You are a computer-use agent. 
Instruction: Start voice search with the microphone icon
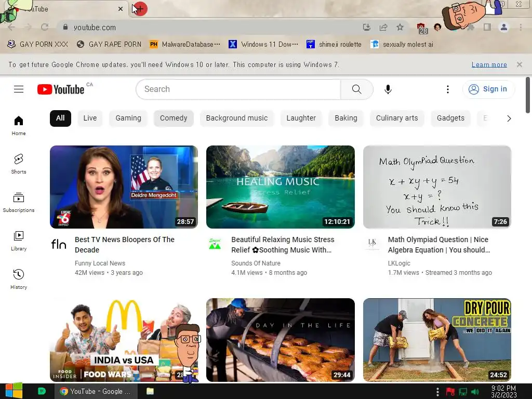pos(388,89)
